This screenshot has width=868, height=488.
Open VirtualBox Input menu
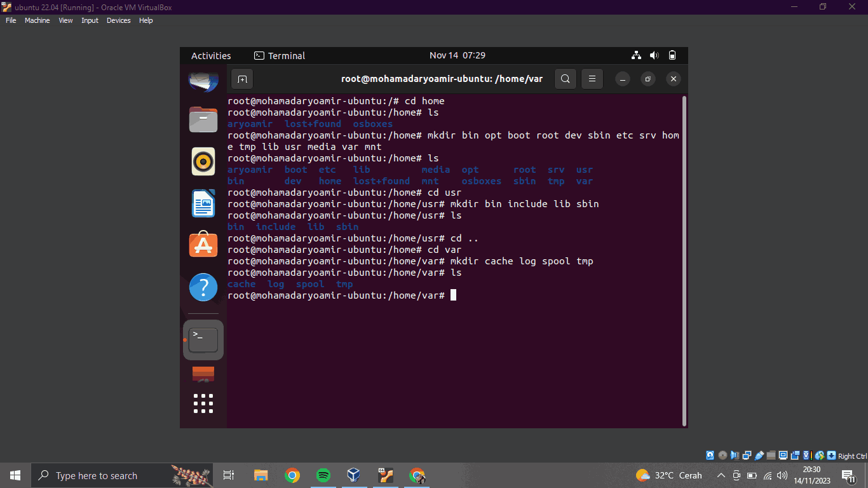90,20
